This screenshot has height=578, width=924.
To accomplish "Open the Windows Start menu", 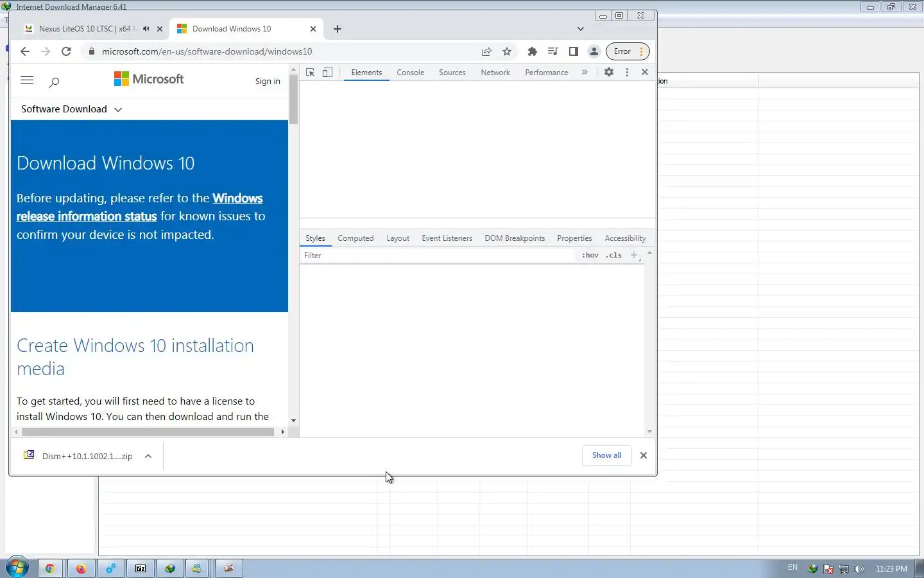I will [17, 568].
